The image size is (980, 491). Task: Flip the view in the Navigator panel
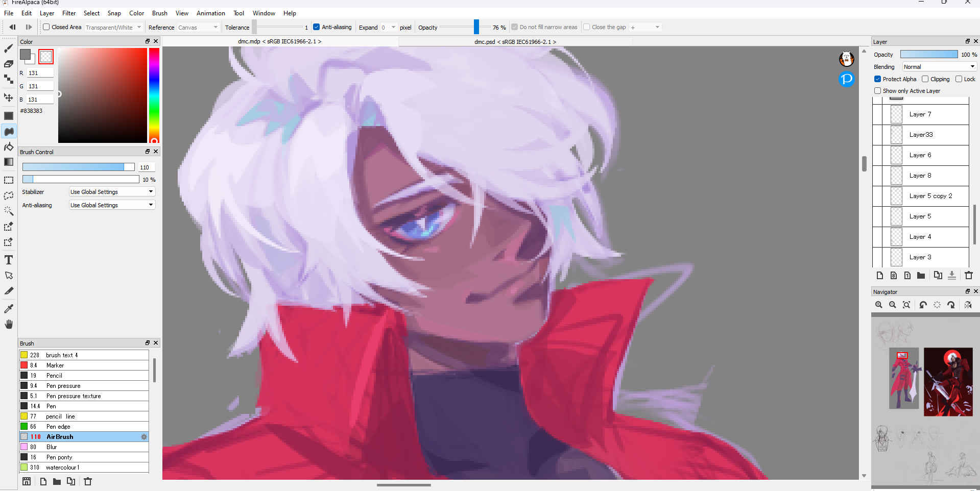[968, 305]
